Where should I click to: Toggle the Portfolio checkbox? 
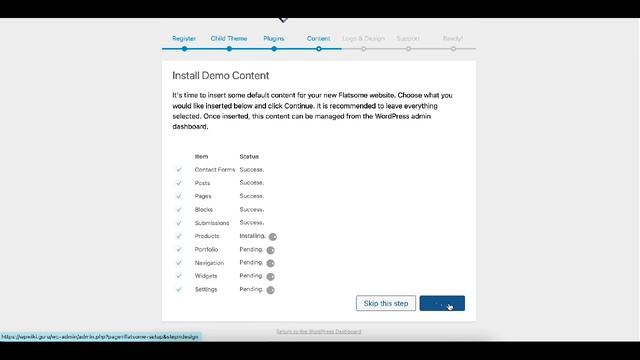179,249
